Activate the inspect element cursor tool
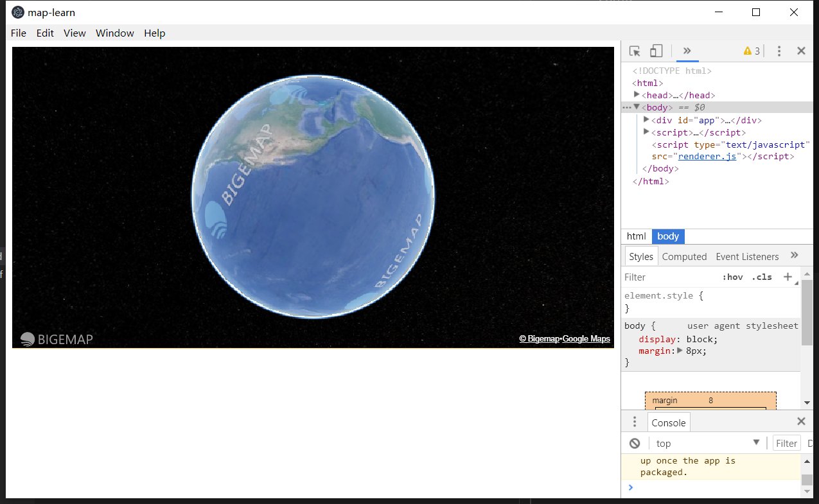Viewport: 819px width, 504px height. [634, 51]
